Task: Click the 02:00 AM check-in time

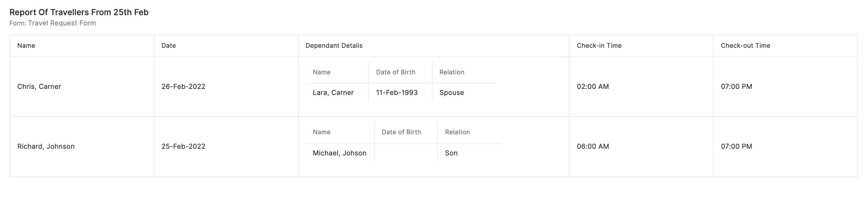Action: pos(593,86)
